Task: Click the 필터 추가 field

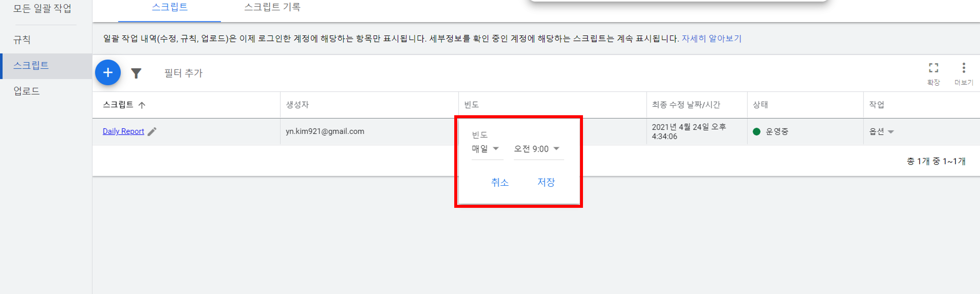Action: (183, 73)
